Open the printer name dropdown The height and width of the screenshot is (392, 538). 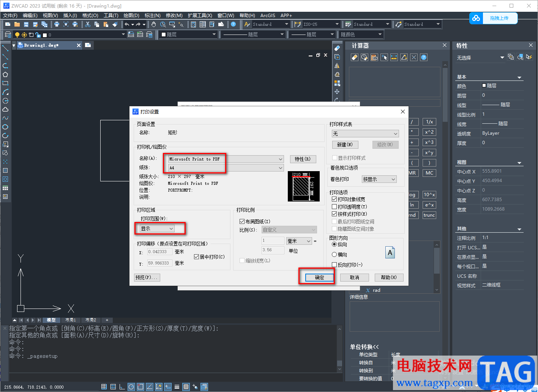click(x=226, y=159)
